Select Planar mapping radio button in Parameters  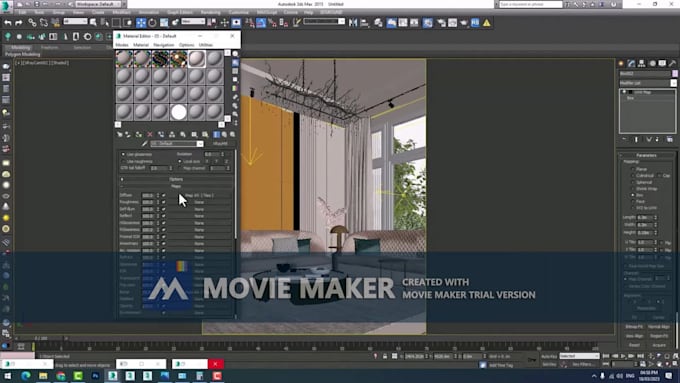click(633, 169)
